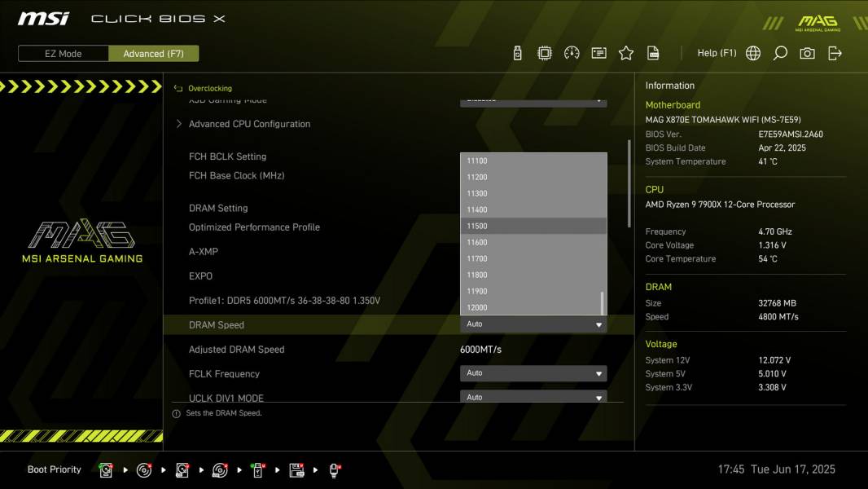Open the M-Flash USB BIOS update icon
Image resolution: width=868 pixels, height=489 pixels.
[518, 53]
